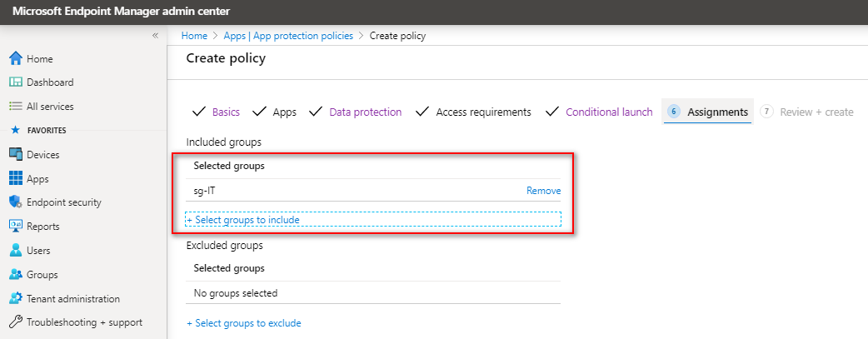Select the Devices icon in favorites
This screenshot has height=339, width=868.
[x=16, y=155]
